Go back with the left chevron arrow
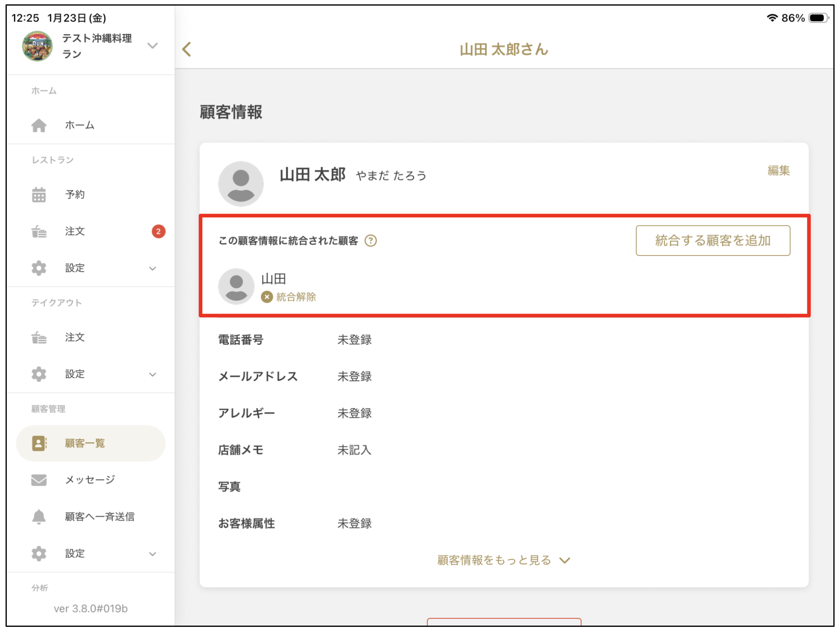The image size is (840, 632). point(186,49)
